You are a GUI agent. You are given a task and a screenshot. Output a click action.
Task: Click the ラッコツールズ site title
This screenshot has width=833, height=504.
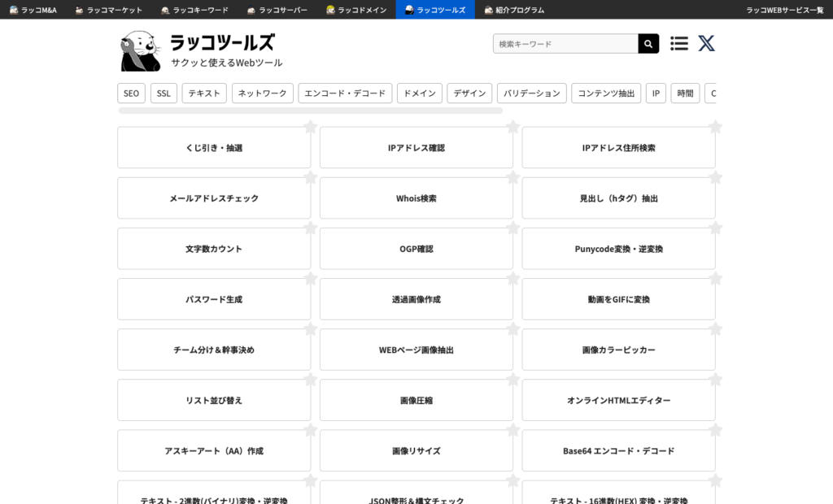[x=223, y=42]
